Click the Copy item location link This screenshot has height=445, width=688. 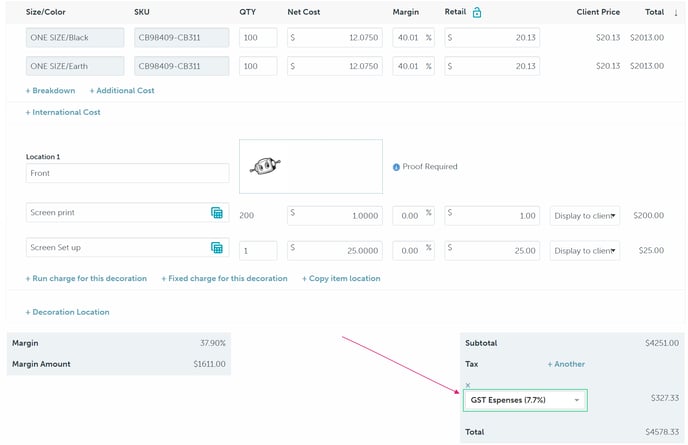[x=341, y=279]
